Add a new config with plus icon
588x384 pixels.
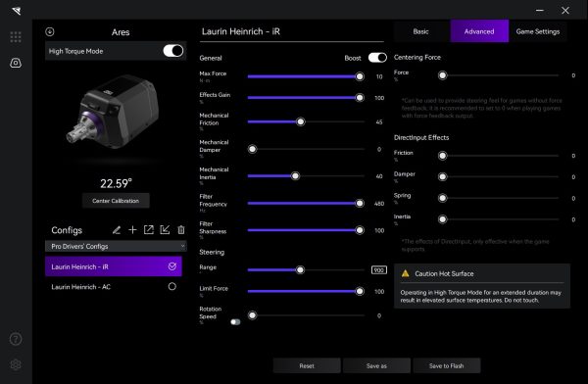click(132, 230)
